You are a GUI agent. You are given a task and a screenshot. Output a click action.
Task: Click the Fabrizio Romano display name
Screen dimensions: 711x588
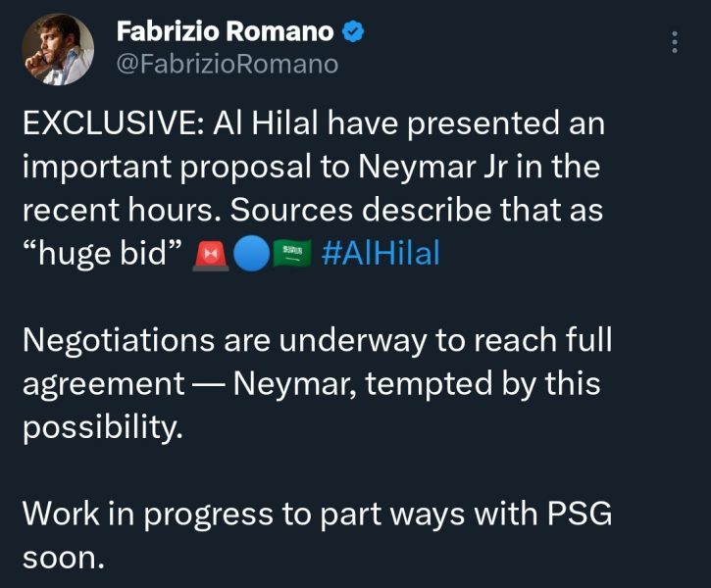[225, 31]
